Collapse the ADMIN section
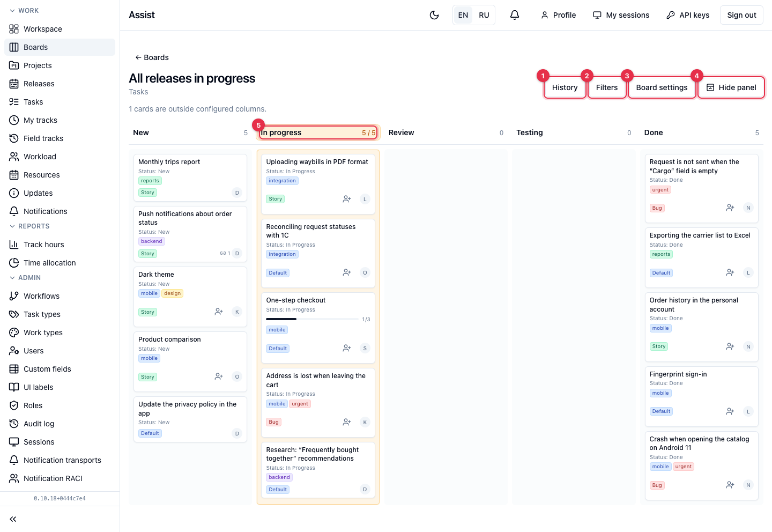This screenshot has height=532, width=772. (x=25, y=278)
